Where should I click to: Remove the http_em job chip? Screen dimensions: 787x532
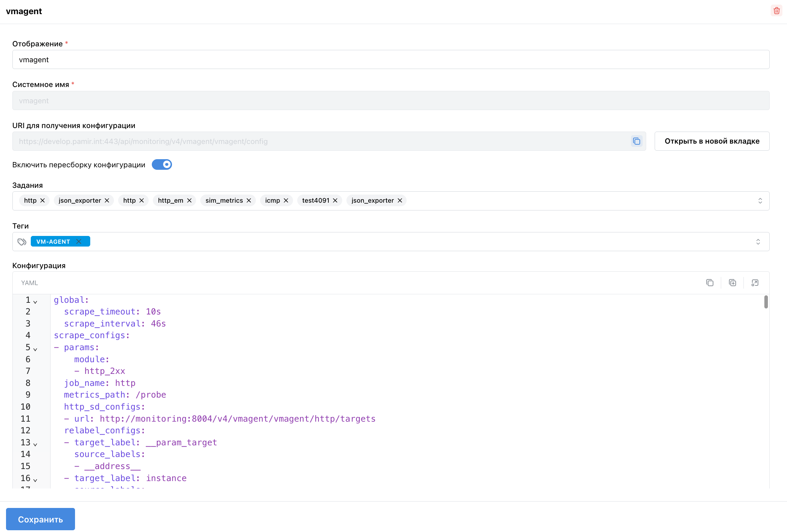pyautogui.click(x=189, y=201)
